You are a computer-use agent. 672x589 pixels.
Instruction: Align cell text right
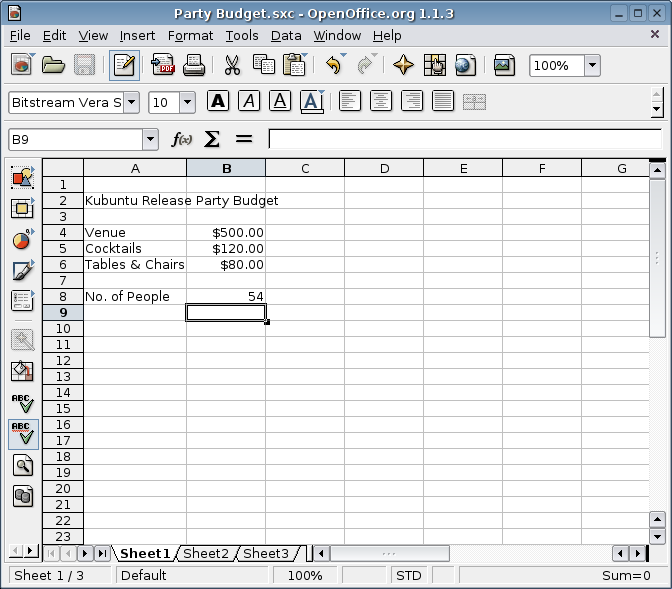[x=412, y=101]
